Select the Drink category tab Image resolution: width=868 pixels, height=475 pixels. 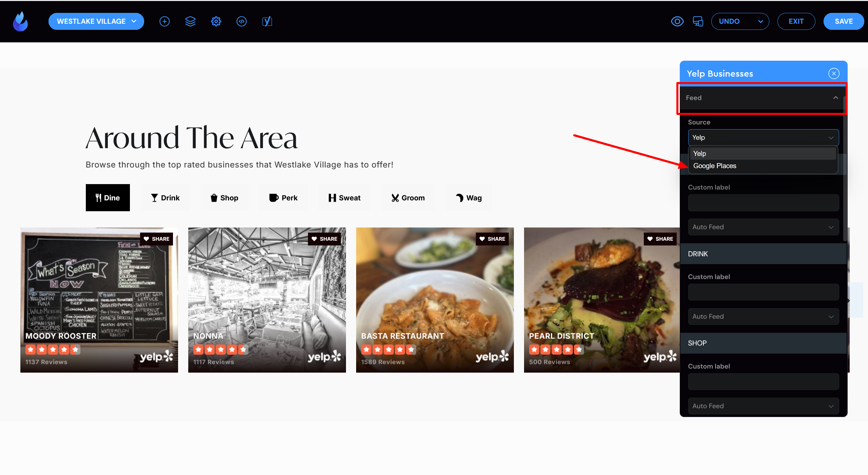[x=165, y=198]
